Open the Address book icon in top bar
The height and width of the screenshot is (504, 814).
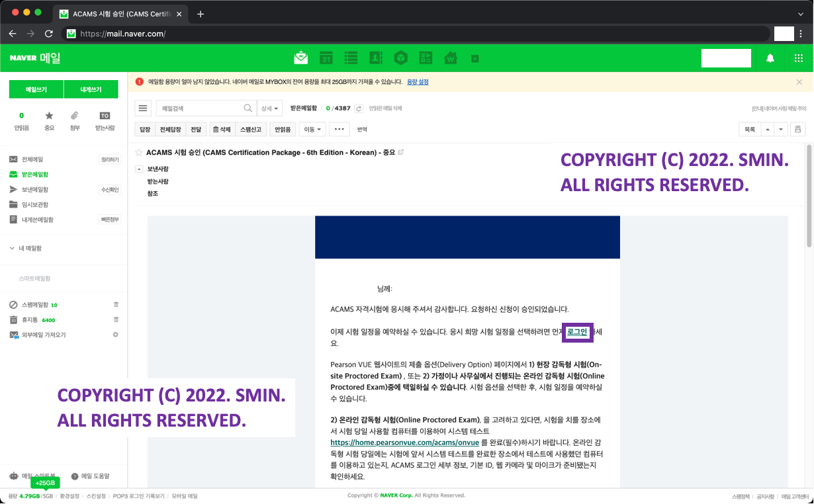(375, 58)
